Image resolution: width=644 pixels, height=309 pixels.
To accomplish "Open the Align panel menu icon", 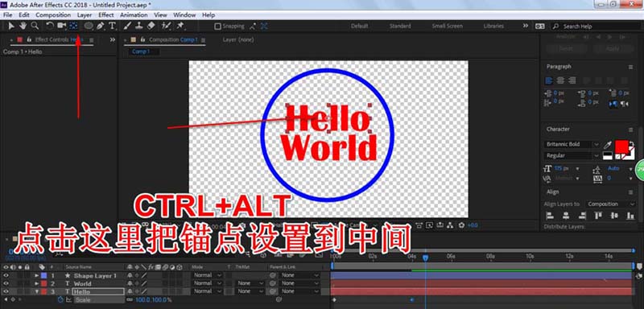I will coord(630,192).
